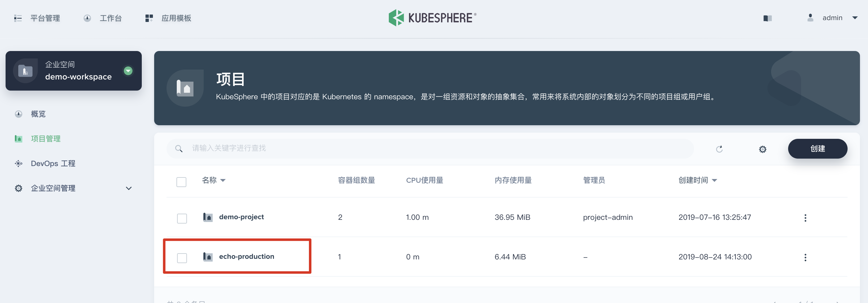The width and height of the screenshot is (868, 303).
Task: Select 概览 in the sidebar
Action: click(38, 114)
